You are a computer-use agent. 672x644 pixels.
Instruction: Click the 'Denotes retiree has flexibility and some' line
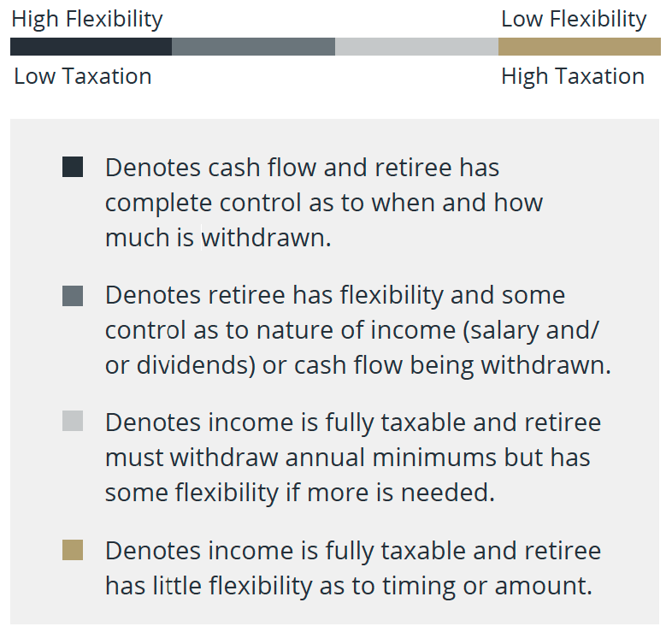pyautogui.click(x=335, y=296)
